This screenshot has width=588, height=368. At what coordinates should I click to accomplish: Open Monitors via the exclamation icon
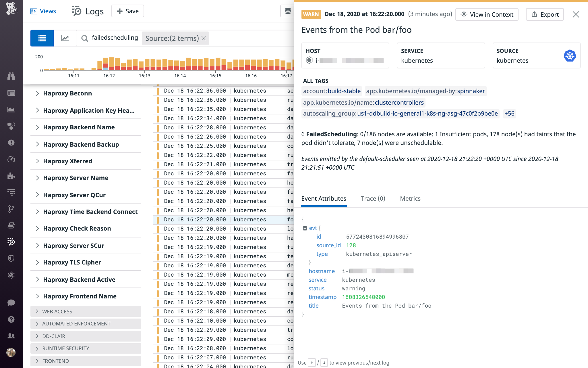(x=11, y=142)
